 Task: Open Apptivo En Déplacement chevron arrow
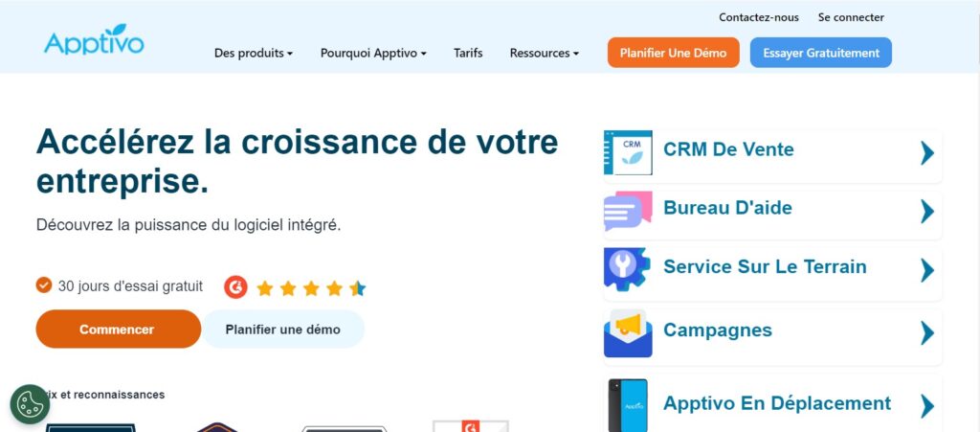(x=926, y=406)
